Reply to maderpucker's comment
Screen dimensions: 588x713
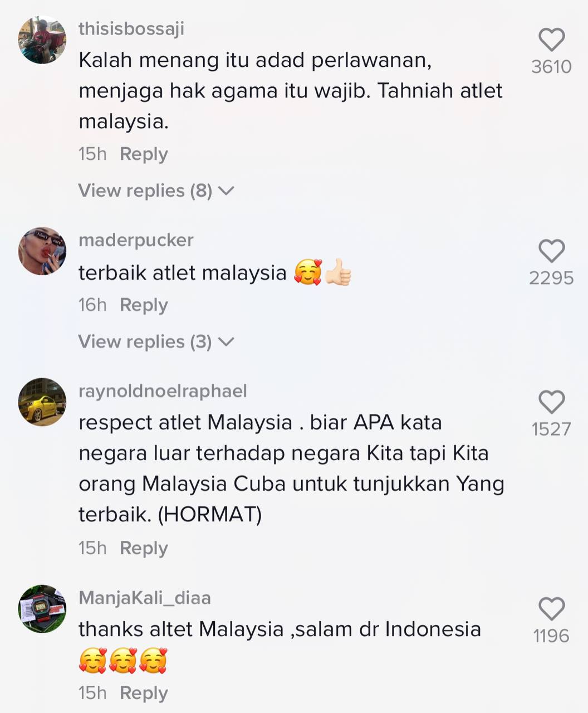[x=144, y=305]
